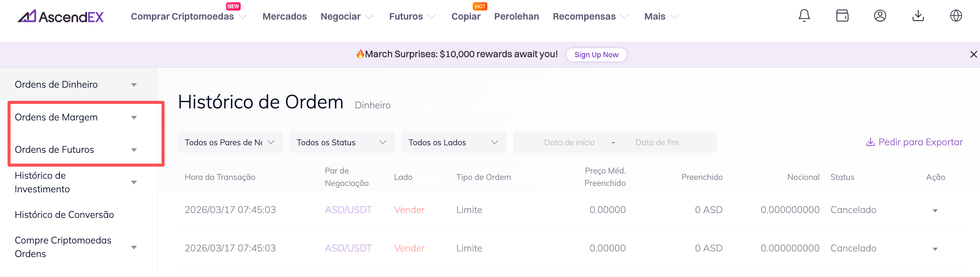Open Histórico de Conversão in sidebar

click(x=64, y=215)
